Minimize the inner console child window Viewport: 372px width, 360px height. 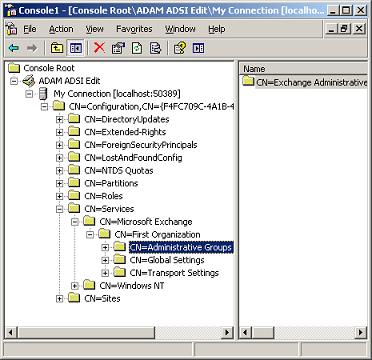pyautogui.click(x=331, y=29)
